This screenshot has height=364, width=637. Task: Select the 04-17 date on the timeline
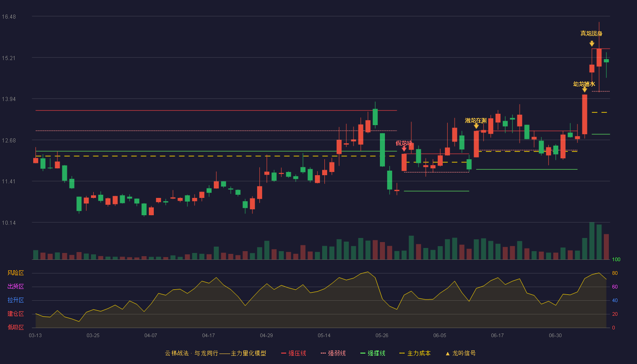[x=208, y=335]
